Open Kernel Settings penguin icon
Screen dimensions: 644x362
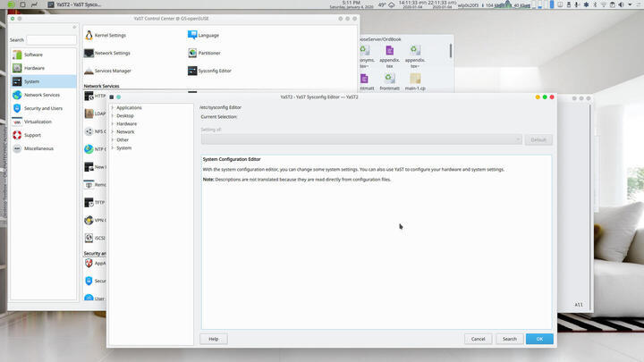tap(89, 35)
